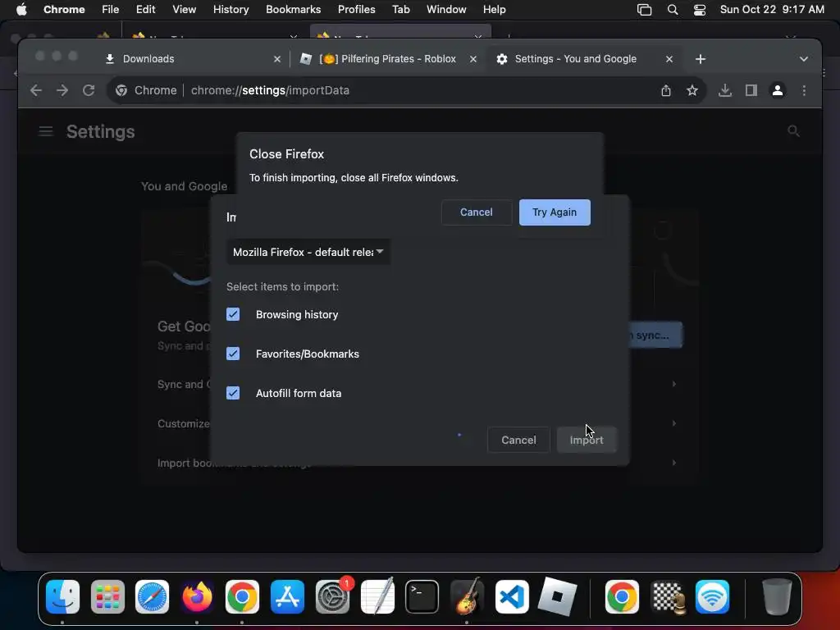Open Launchpad from the dock
840x630 pixels.
click(x=107, y=596)
